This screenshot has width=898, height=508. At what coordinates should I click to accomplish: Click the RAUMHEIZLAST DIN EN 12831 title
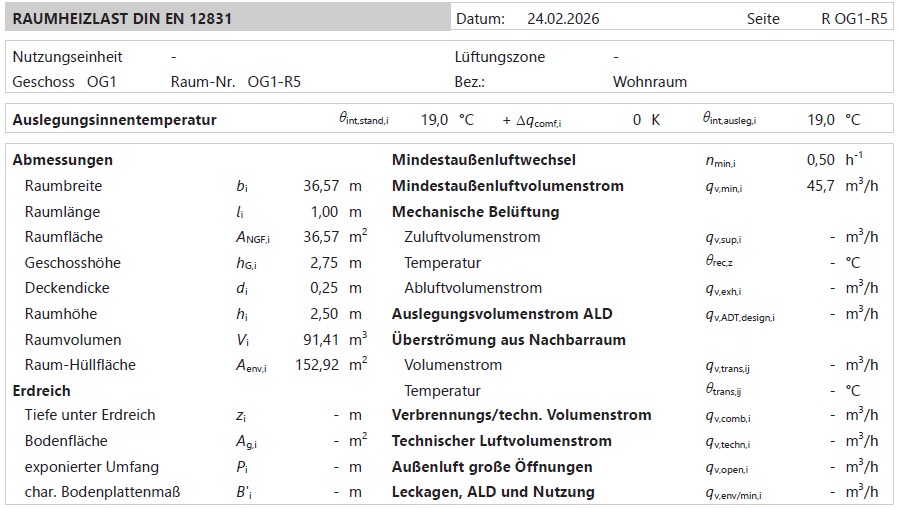pyautogui.click(x=122, y=19)
